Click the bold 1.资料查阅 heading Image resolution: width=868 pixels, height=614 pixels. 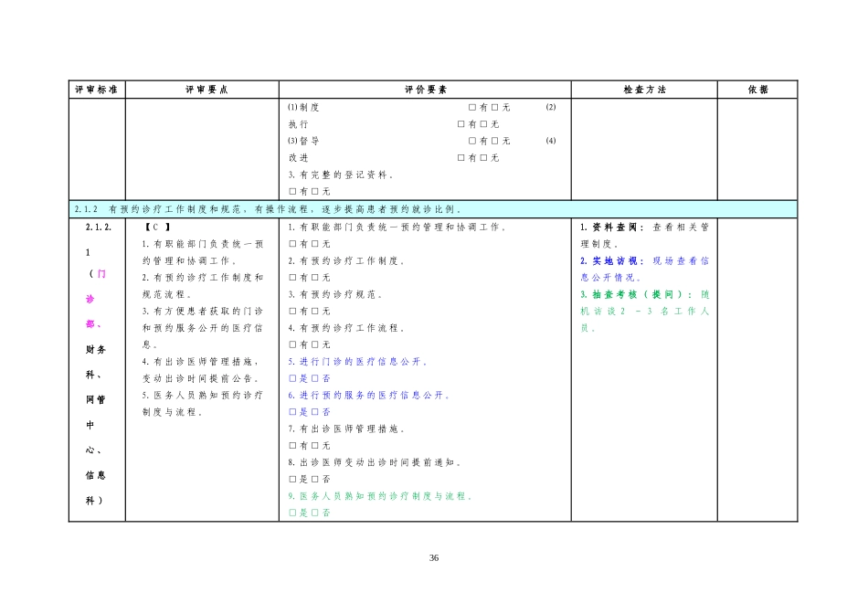pos(612,227)
